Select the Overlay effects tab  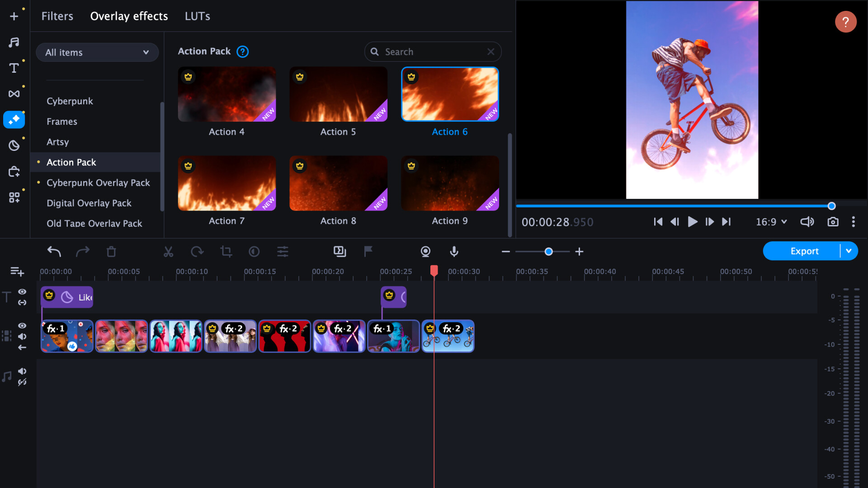click(x=129, y=16)
